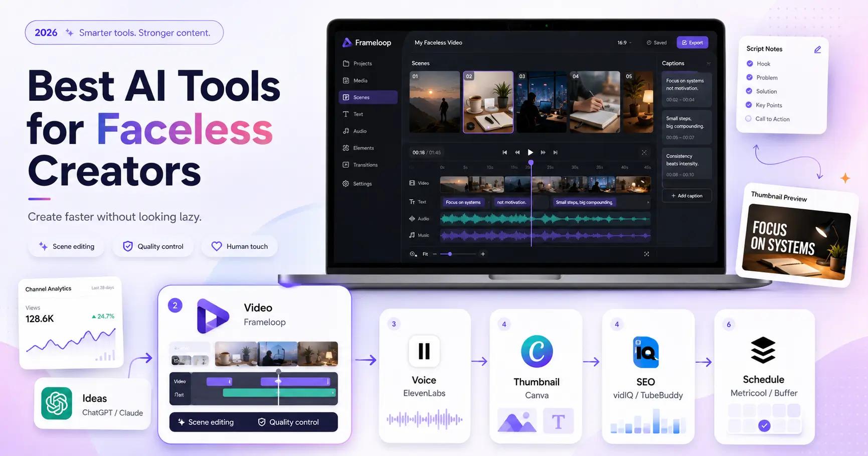Select scene thumbnail 04
Image resolution: width=868 pixels, height=456 pixels.
595,102
